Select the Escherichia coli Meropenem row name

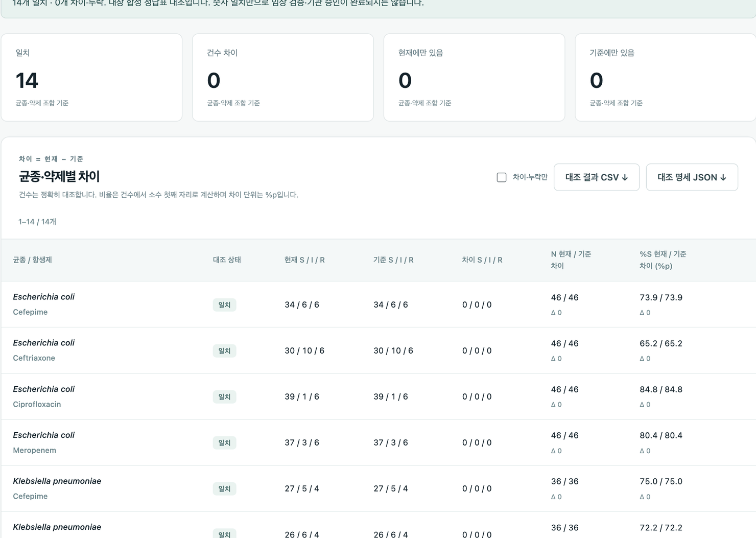click(x=44, y=442)
